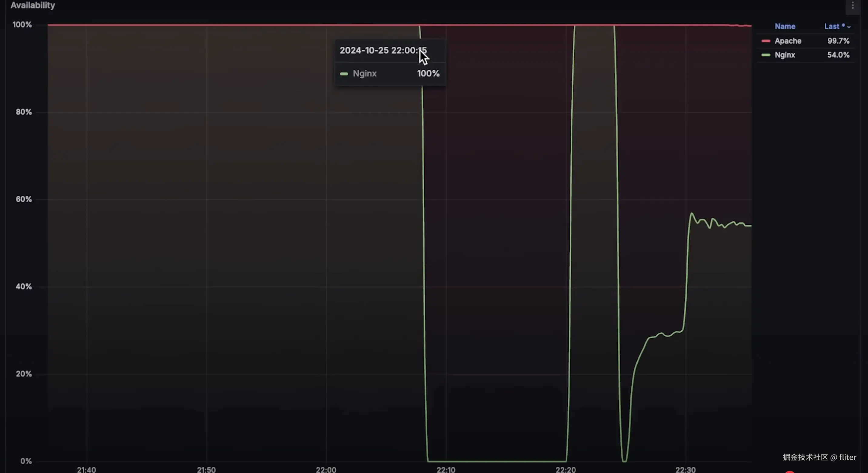The image size is (868, 473).
Task: Click the Availability panel title
Action: (x=33, y=5)
